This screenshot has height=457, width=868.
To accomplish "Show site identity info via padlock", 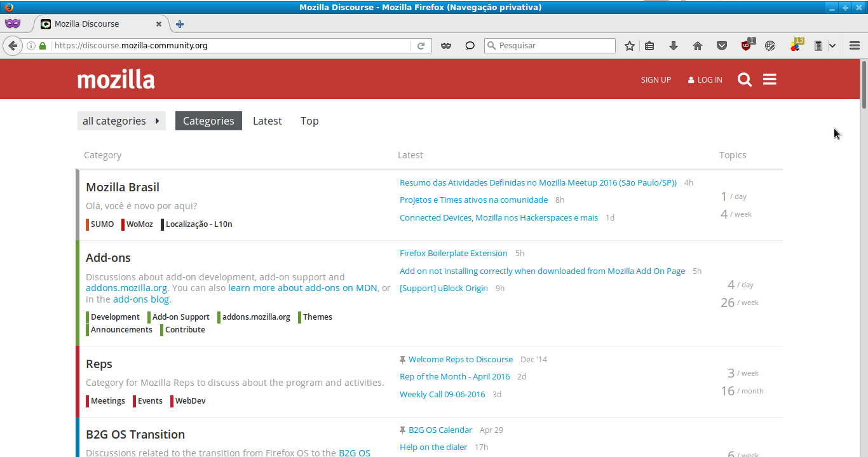I will pyautogui.click(x=43, y=46).
